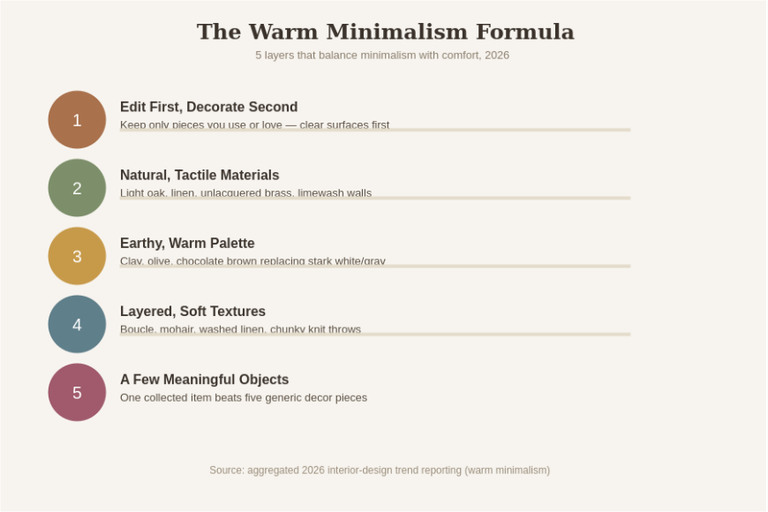Click the terracotta circle numbered 1

(77, 120)
